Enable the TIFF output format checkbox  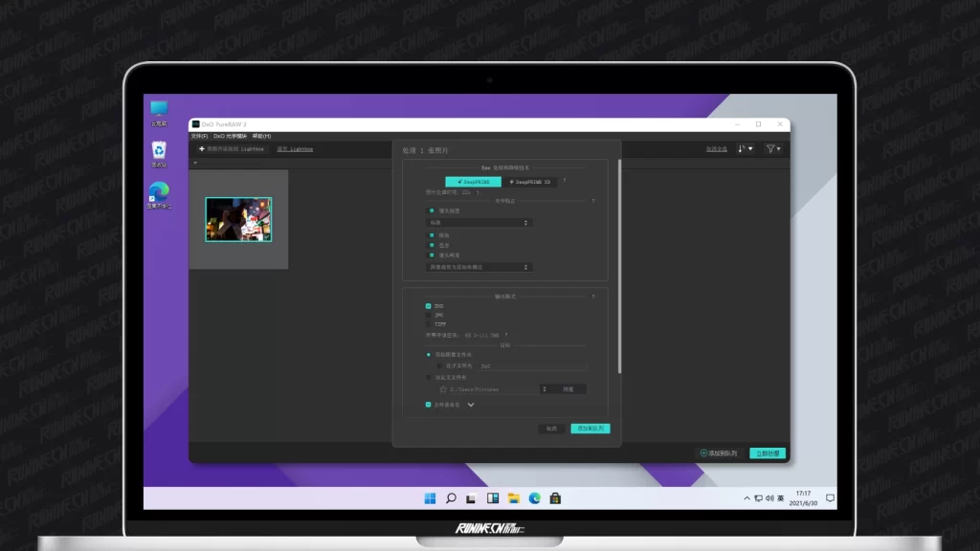click(x=429, y=324)
